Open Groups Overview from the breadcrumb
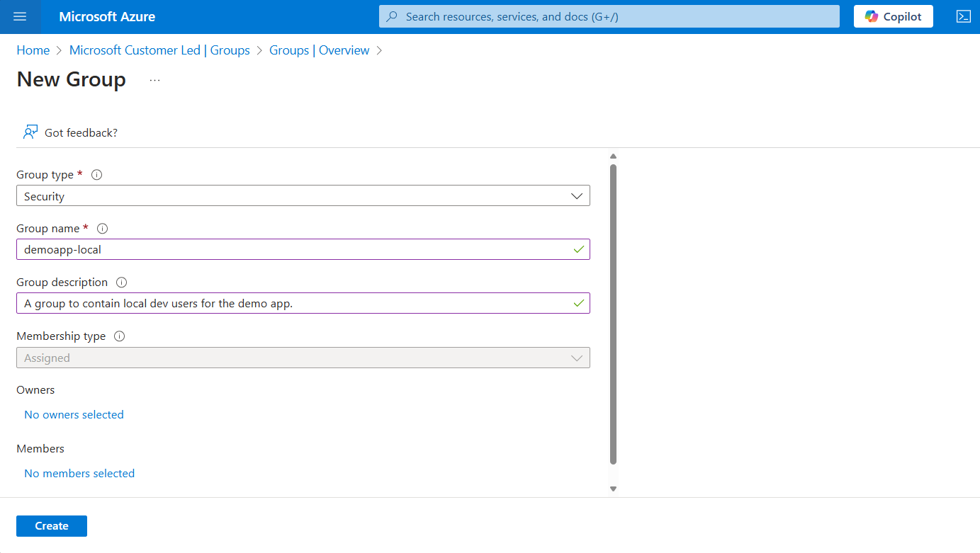 pos(319,50)
